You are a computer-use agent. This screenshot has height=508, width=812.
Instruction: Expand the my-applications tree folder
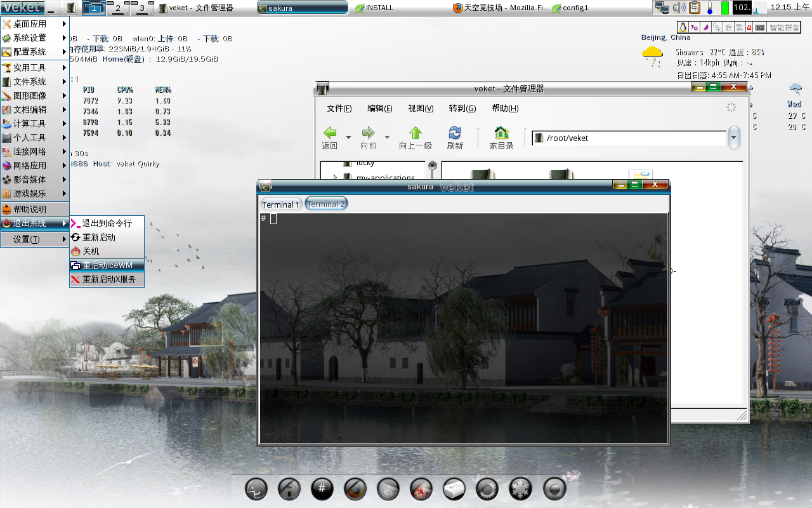pos(336,178)
